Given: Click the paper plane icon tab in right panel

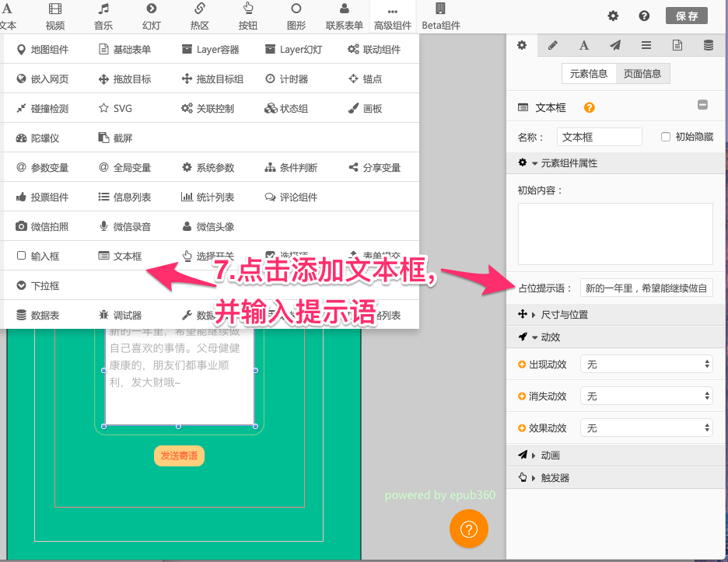Looking at the screenshot, I should point(615,46).
